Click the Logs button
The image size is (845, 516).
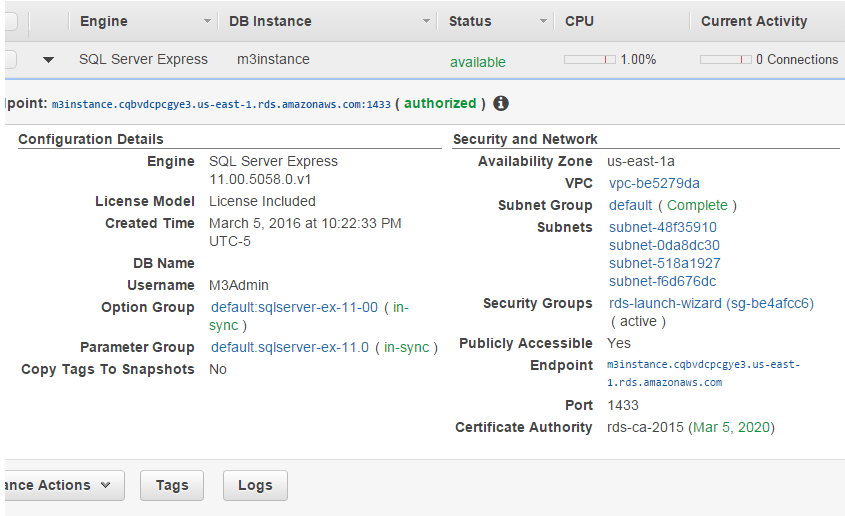coord(255,485)
